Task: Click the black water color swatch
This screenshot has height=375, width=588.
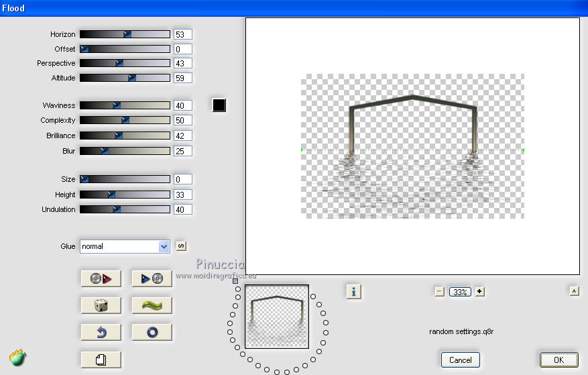Action: click(x=219, y=105)
